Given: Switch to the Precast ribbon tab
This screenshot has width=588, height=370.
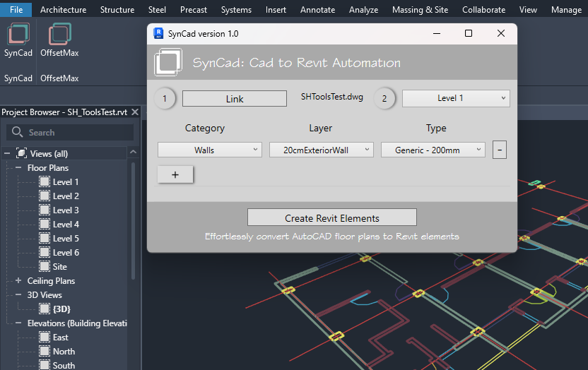Looking at the screenshot, I should (194, 10).
